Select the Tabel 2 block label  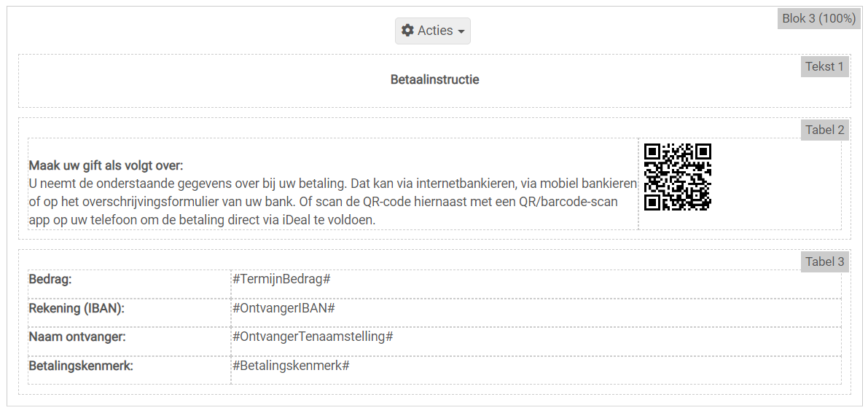tap(824, 130)
